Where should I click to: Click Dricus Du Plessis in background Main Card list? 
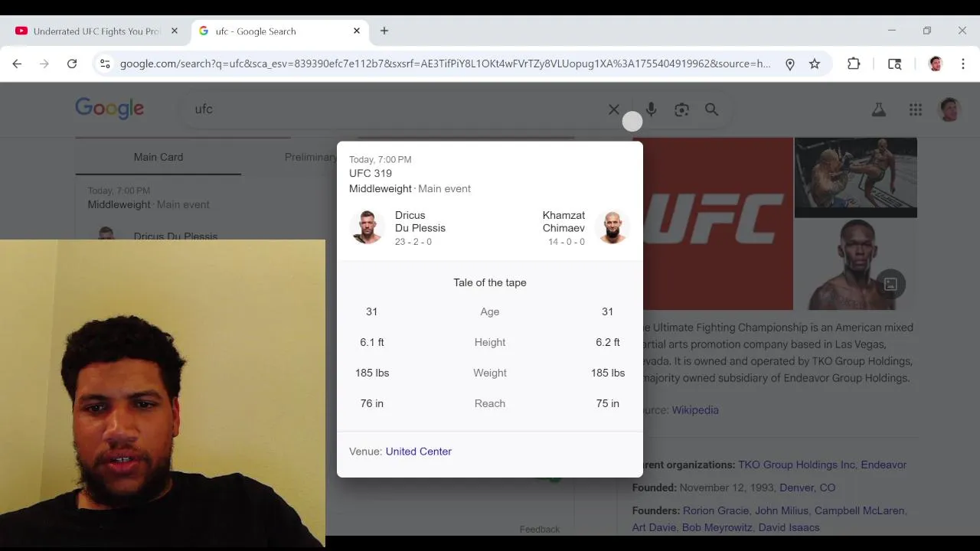(175, 235)
